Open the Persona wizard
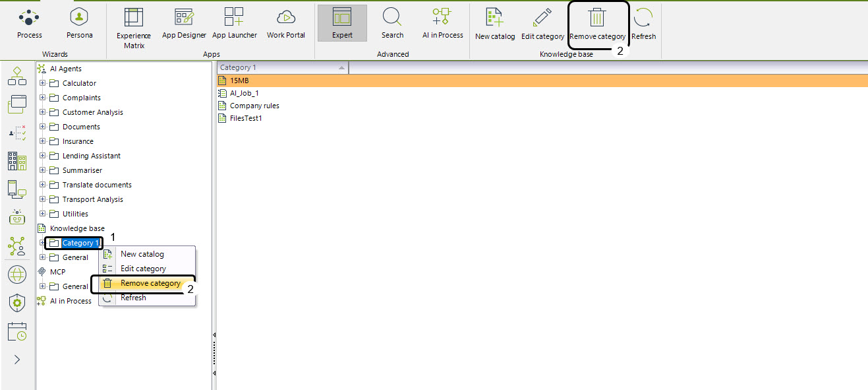 tap(79, 23)
